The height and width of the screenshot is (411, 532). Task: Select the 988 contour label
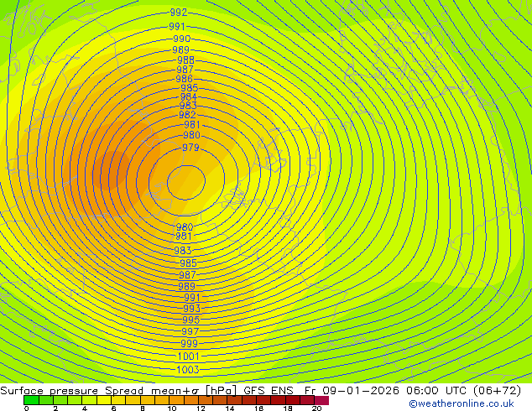click(x=186, y=60)
